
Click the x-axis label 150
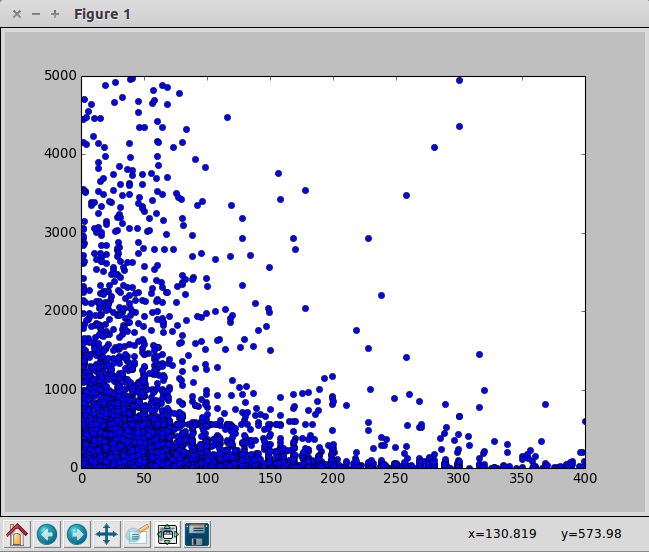coord(270,479)
